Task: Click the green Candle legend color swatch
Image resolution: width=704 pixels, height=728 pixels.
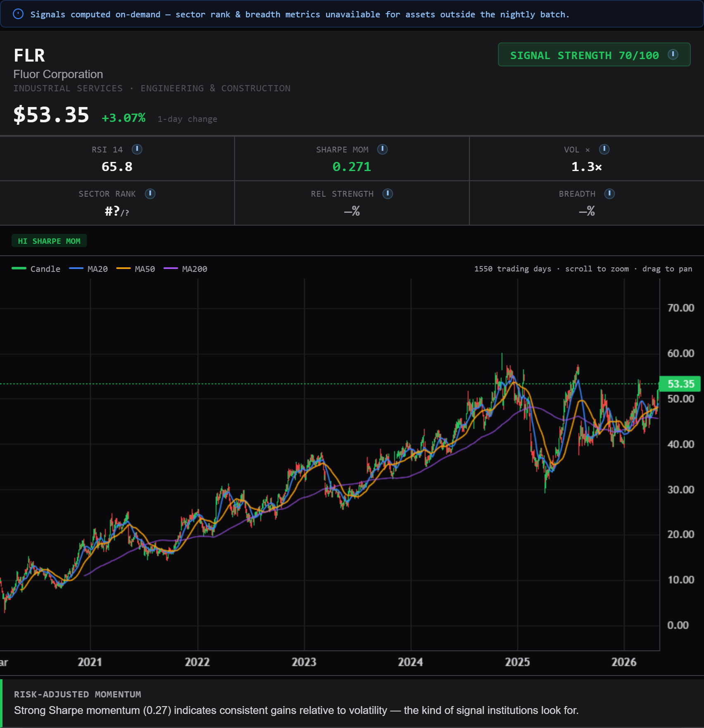Action: tap(19, 269)
